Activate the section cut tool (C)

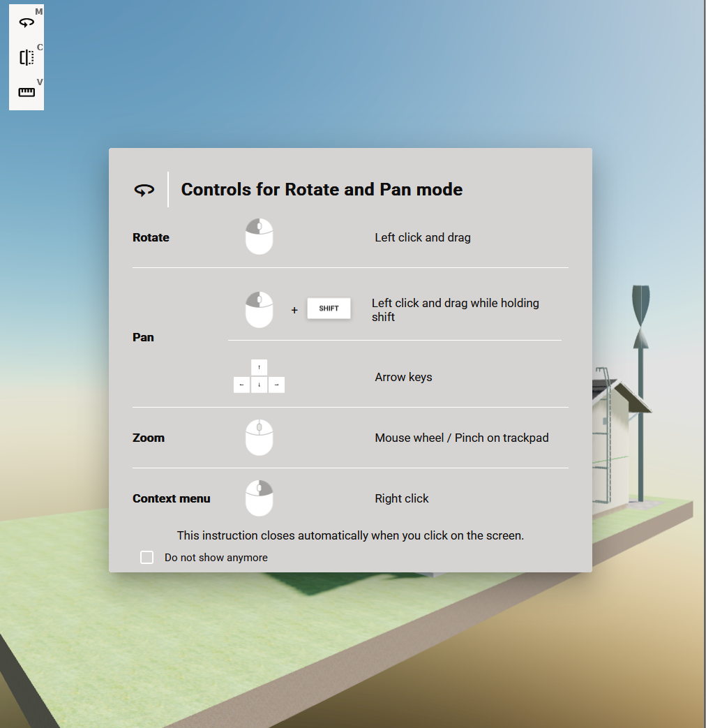click(27, 57)
